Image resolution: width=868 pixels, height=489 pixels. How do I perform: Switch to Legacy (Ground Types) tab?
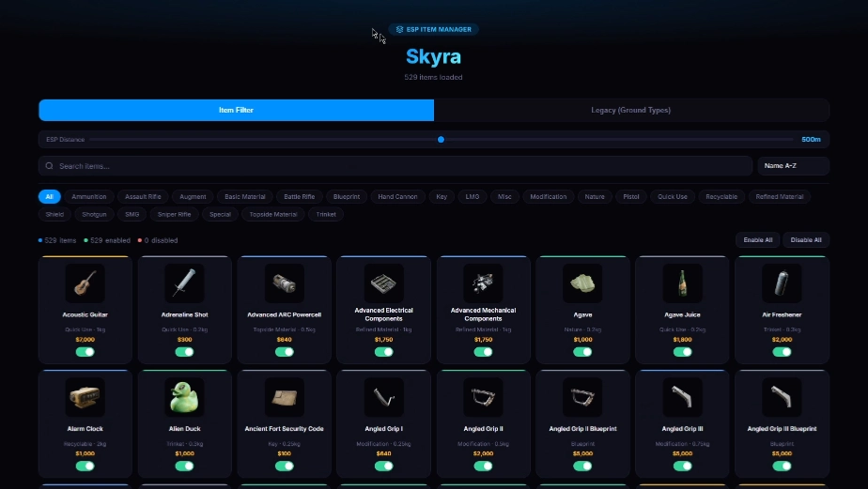[x=631, y=110]
